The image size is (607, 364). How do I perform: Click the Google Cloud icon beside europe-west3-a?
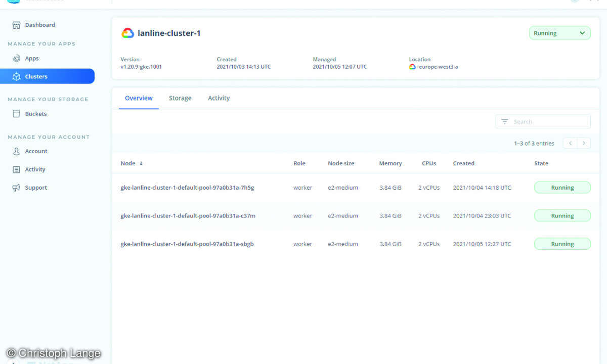[412, 67]
